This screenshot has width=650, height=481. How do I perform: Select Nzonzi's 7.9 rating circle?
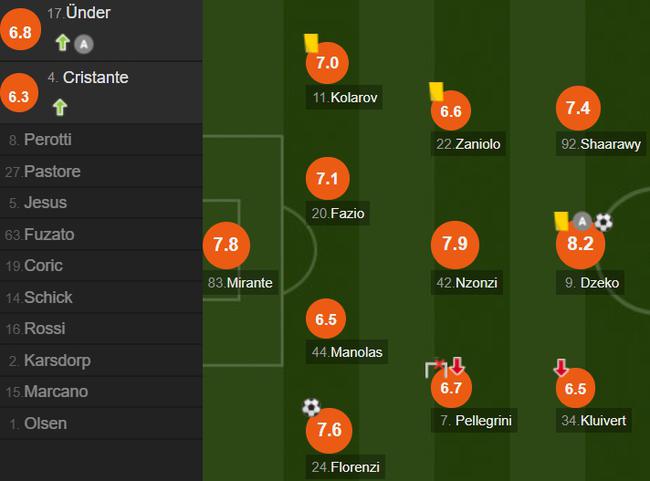pos(455,244)
